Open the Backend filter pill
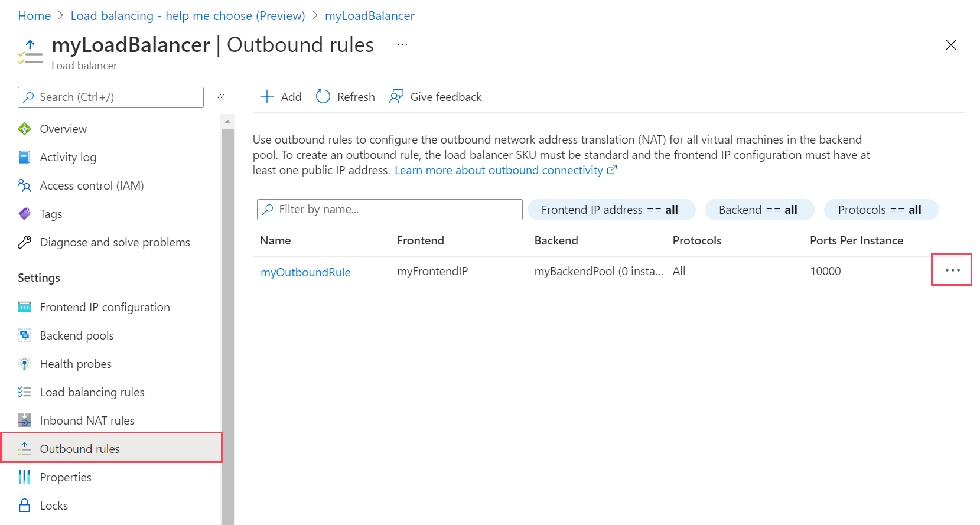980x525 pixels. pyautogui.click(x=760, y=210)
